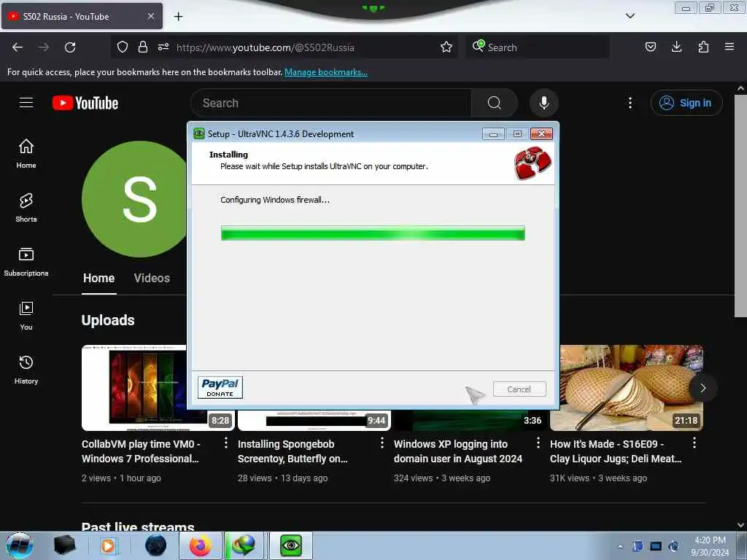The width and height of the screenshot is (747, 560).
Task: Switch to the channel Videos tab
Action: 152,278
